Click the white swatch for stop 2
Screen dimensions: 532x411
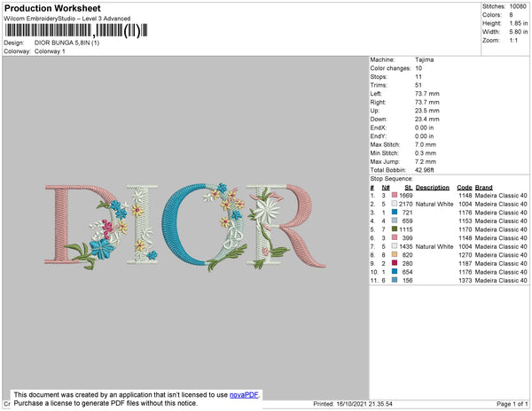pyautogui.click(x=395, y=204)
